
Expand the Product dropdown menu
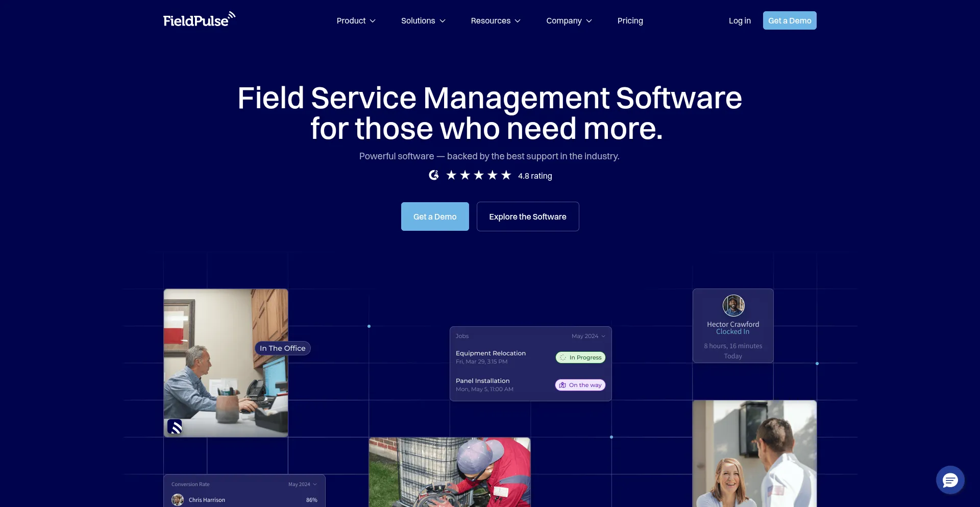coord(356,21)
